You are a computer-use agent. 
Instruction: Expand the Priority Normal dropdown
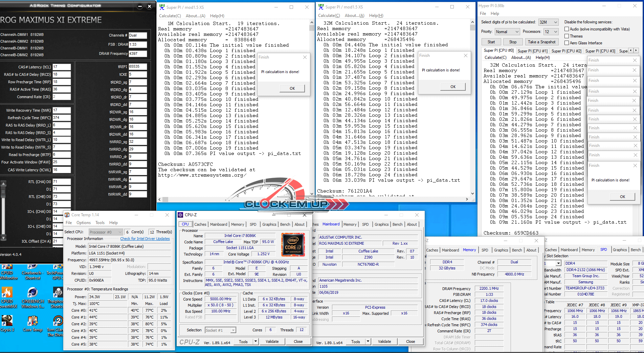click(x=507, y=32)
